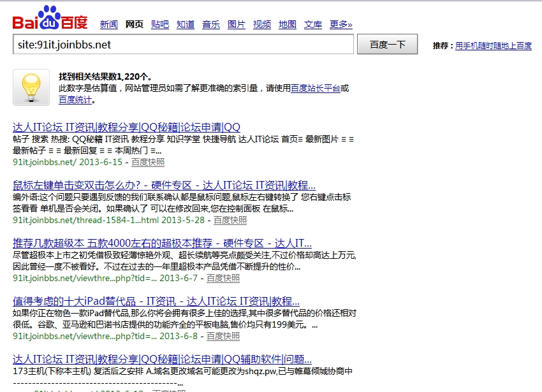Go to the 文库 library tab
Screen dimensions: 542x392
(313, 25)
